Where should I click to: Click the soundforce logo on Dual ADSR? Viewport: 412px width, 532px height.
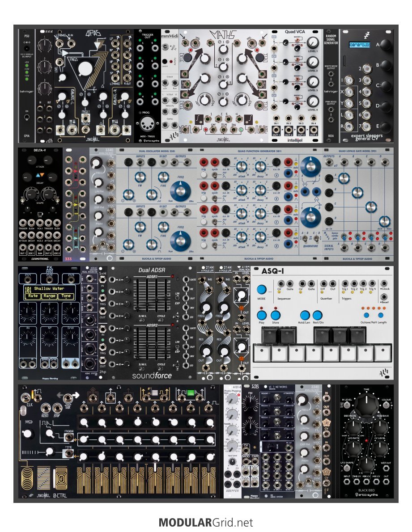pyautogui.click(x=152, y=376)
